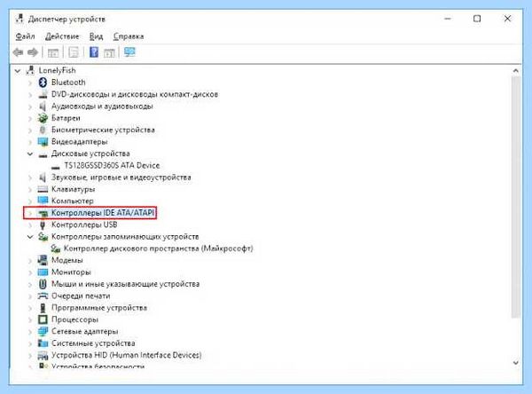Expand the Видеоадаптеры category arrow
Screen dimensions: 532x394
[x=30, y=142]
